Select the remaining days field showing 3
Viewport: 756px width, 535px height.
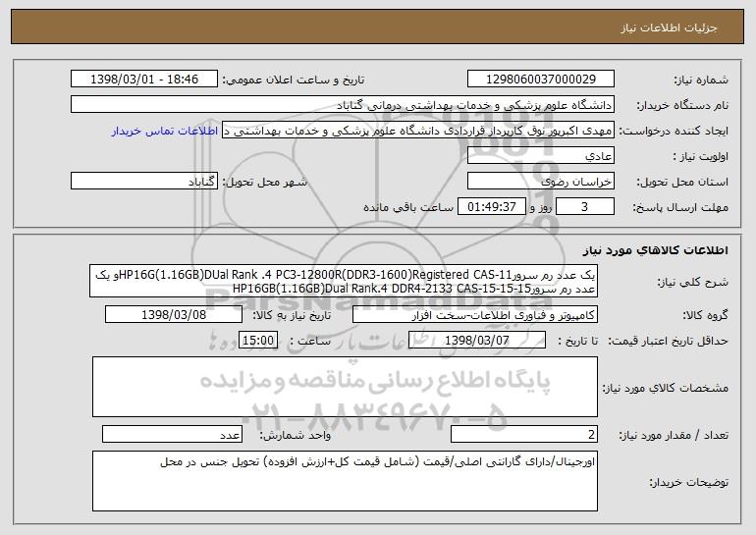click(585, 207)
